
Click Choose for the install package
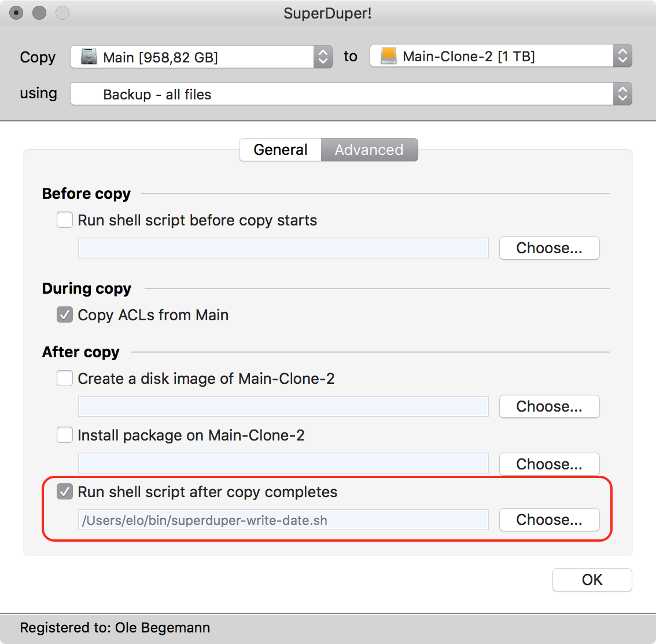[x=549, y=464]
